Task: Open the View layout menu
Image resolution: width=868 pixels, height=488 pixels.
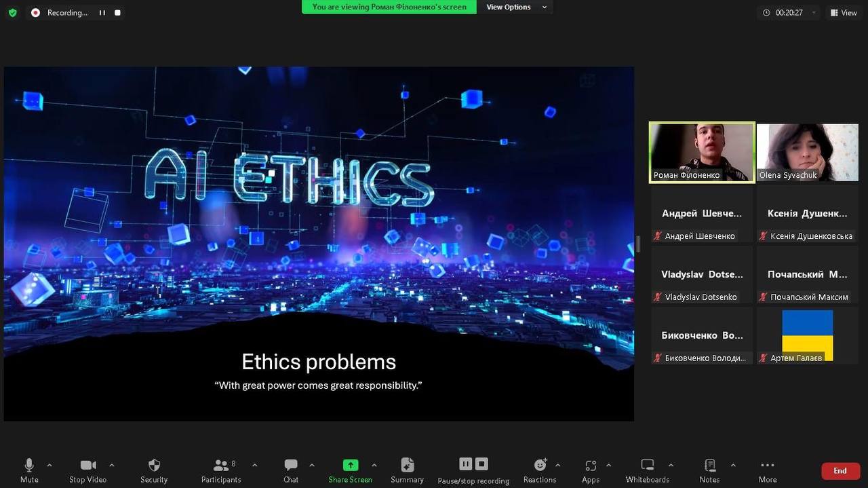Action: [x=843, y=12]
